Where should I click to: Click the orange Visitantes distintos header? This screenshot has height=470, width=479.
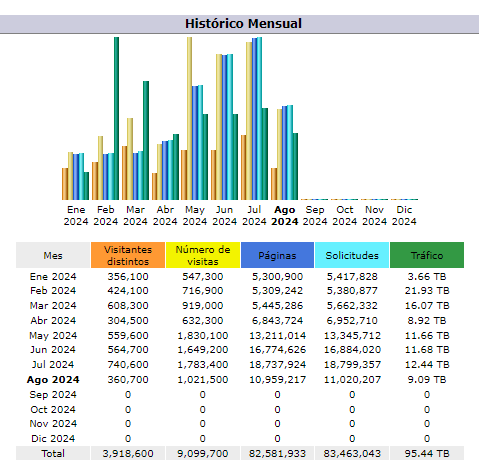click(x=128, y=255)
